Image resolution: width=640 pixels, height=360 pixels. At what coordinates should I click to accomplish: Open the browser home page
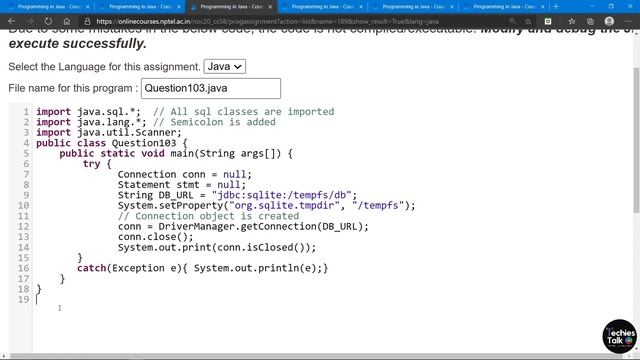point(67,21)
